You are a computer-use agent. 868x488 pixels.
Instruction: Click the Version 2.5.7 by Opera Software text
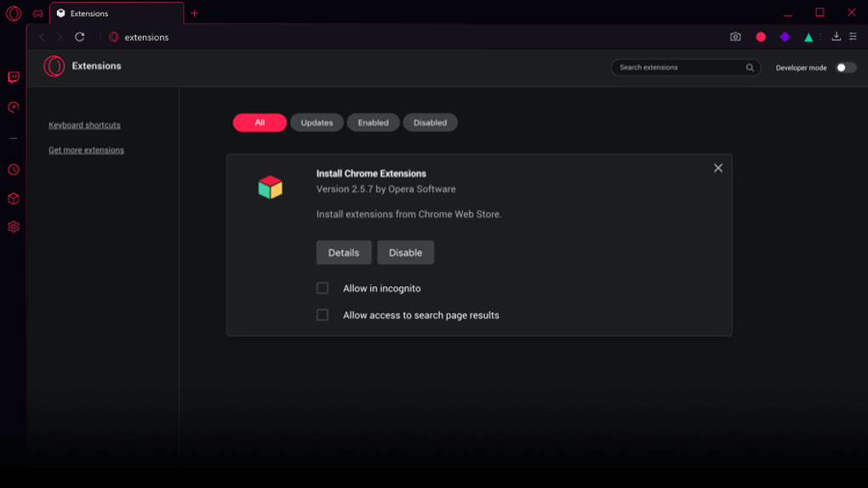coord(385,189)
